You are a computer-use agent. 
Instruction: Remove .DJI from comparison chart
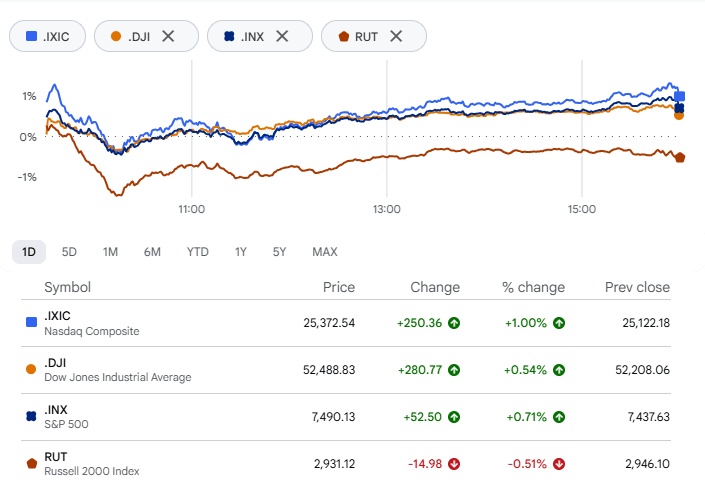168,36
